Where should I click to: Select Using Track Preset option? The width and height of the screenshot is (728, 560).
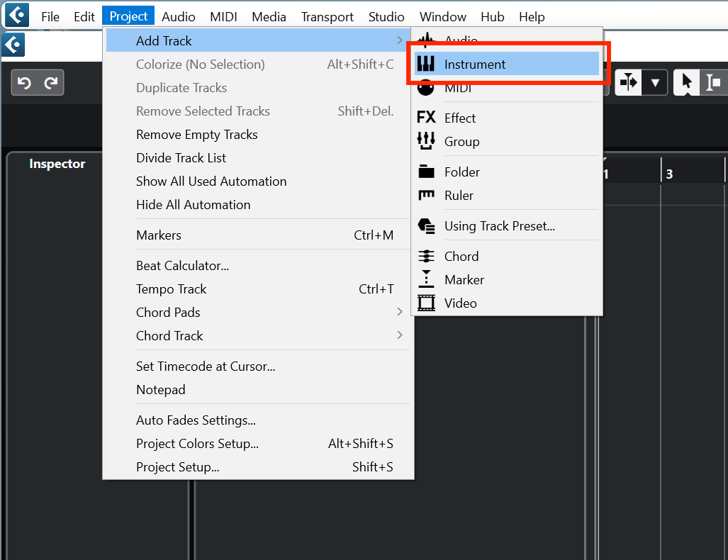pyautogui.click(x=499, y=226)
